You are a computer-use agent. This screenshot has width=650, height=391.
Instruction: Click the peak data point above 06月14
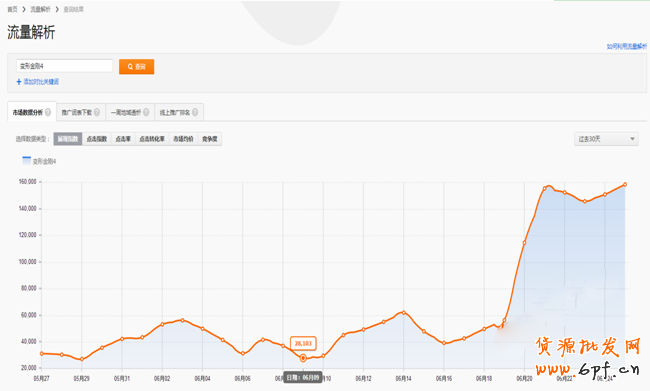(x=403, y=312)
